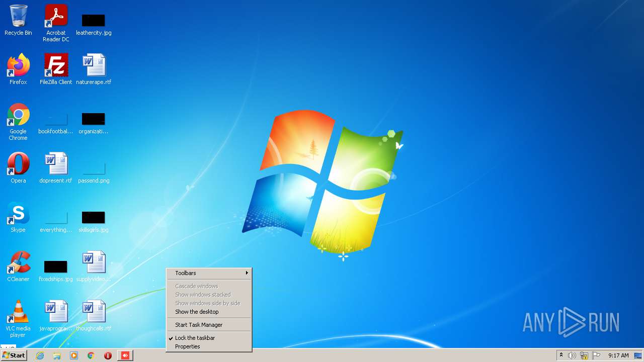Screen dimensions: 644x362
Task: Select the supplyvideo... document icon
Action: tap(94, 266)
